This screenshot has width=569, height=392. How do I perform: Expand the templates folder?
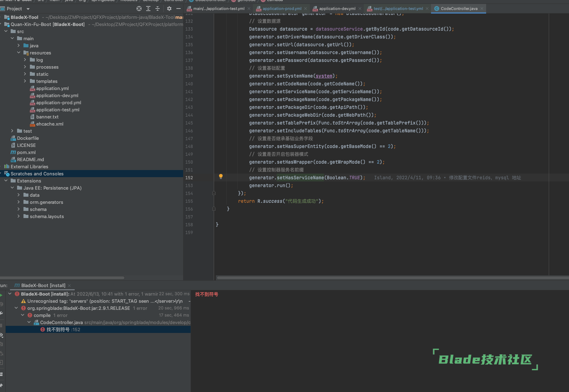pyautogui.click(x=25, y=81)
